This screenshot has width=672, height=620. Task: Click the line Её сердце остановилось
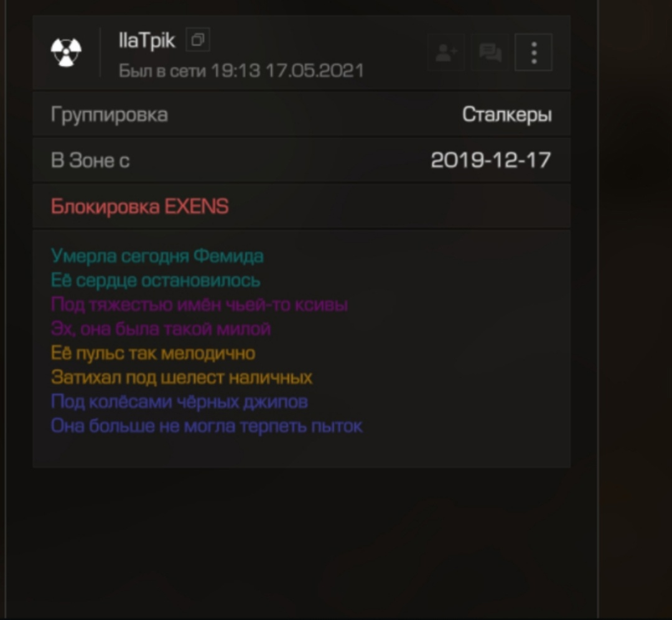pos(155,280)
